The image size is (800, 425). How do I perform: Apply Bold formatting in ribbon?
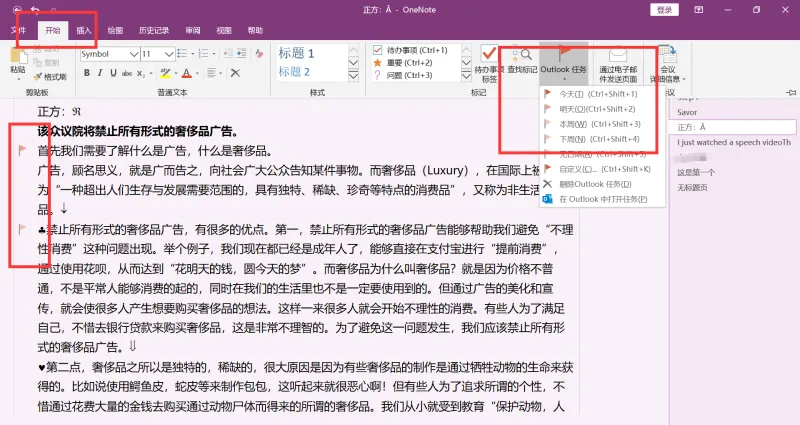coord(87,73)
